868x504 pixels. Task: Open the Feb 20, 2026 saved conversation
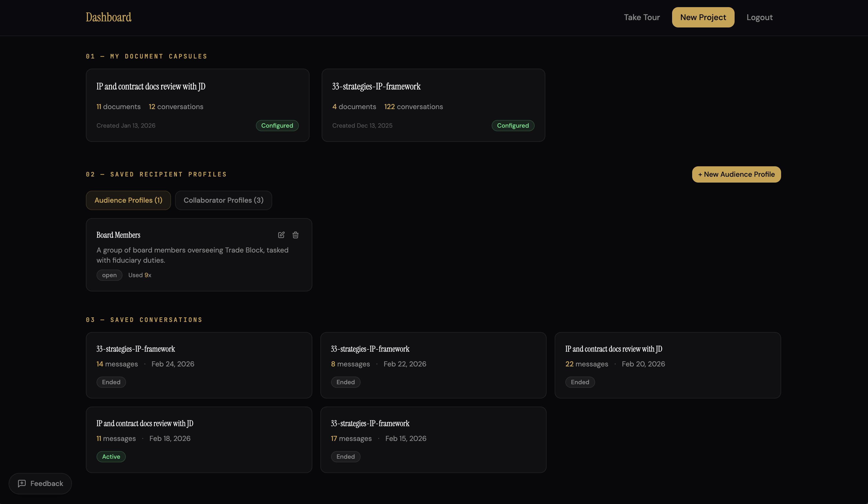pyautogui.click(x=668, y=365)
